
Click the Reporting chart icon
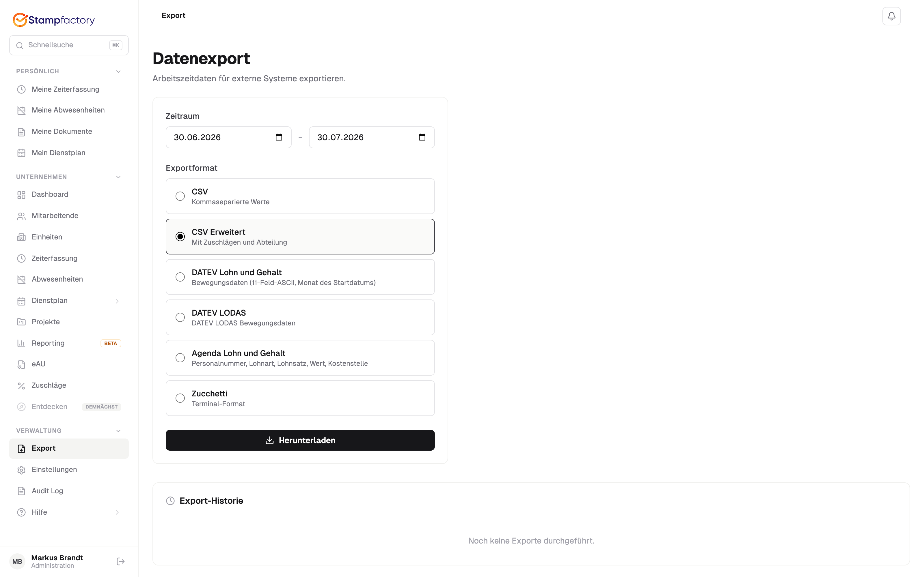coord(21,343)
